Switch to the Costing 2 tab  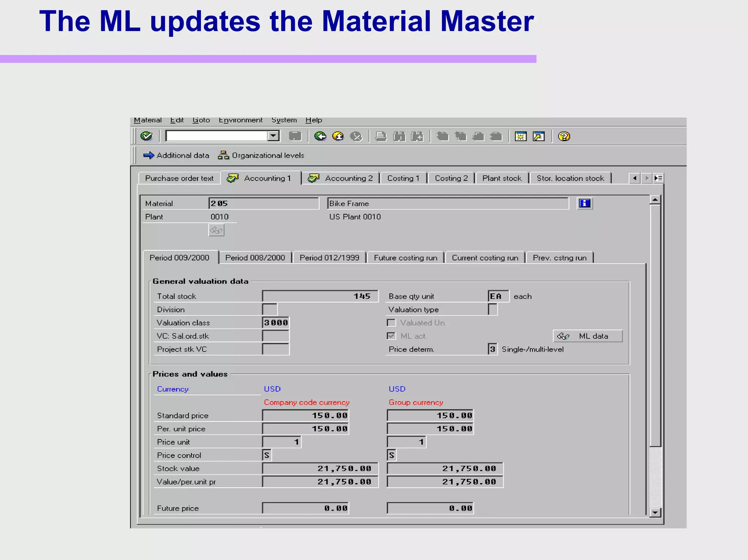tap(451, 178)
